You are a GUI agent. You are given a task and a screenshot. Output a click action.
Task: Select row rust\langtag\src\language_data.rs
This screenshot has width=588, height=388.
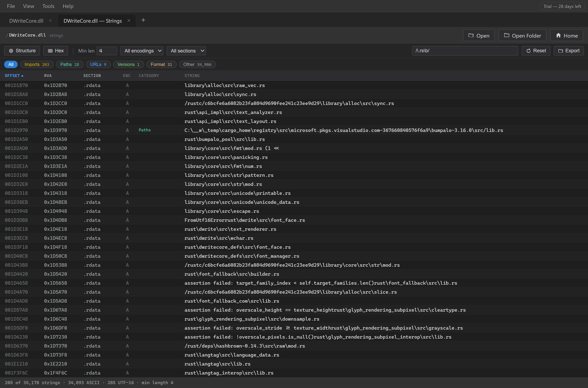(x=294, y=355)
